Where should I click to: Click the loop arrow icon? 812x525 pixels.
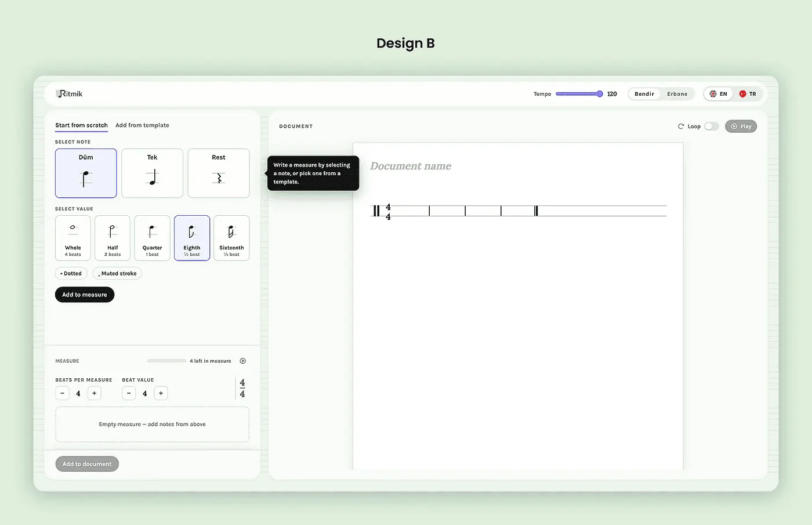point(681,126)
